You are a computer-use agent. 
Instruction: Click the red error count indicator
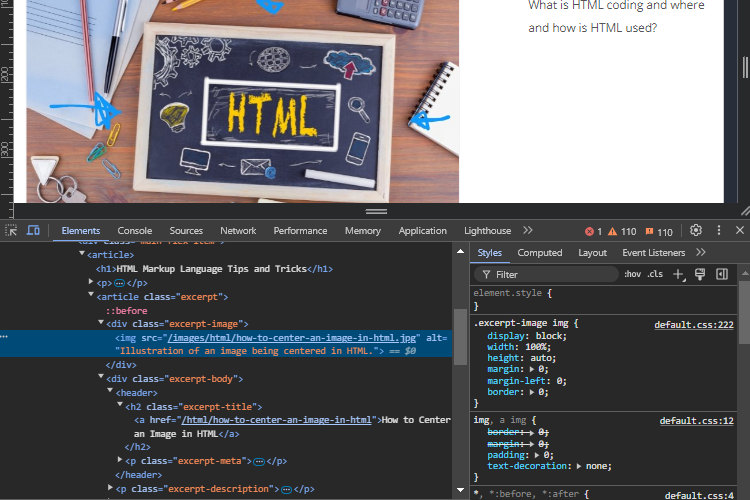593,232
